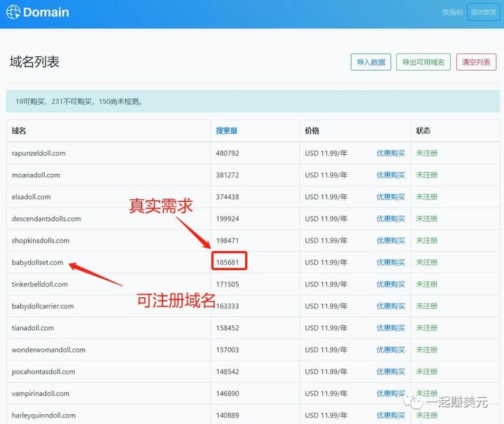This screenshot has width=504, height=424.
Task: Select the descendantsdolls.com domain cell
Action: tap(46, 219)
